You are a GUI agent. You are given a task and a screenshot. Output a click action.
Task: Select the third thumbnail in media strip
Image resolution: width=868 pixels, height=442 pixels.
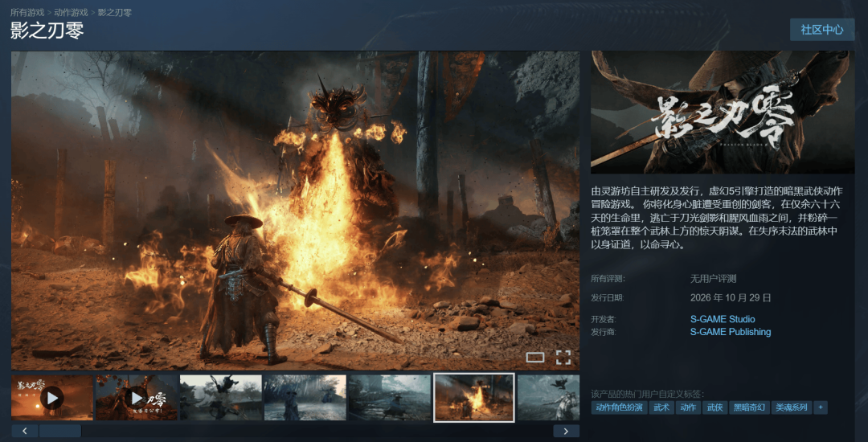[221, 398]
